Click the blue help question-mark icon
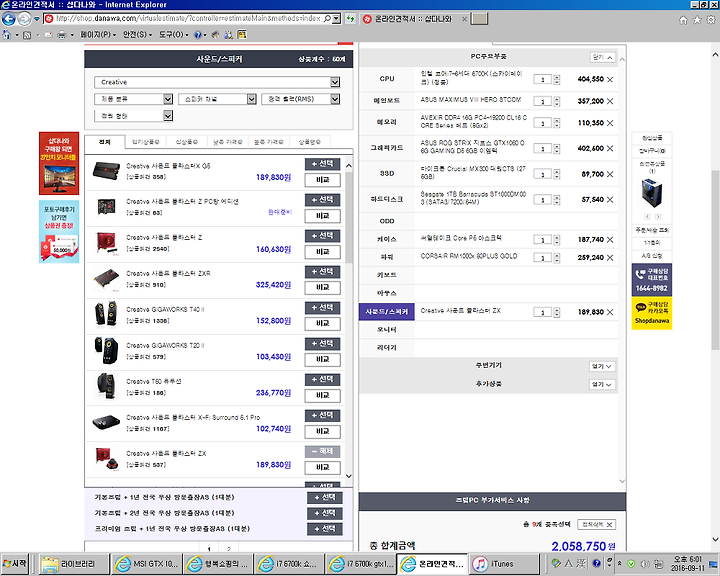This screenshot has height=576, width=720. click(x=197, y=35)
